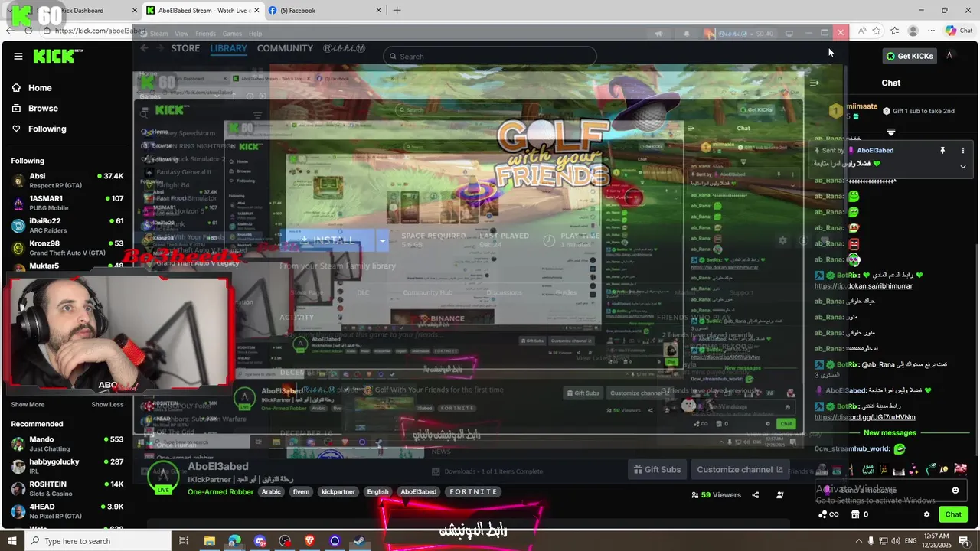Open Following in Kick sidebar
This screenshot has width=980, height=551.
(38, 129)
